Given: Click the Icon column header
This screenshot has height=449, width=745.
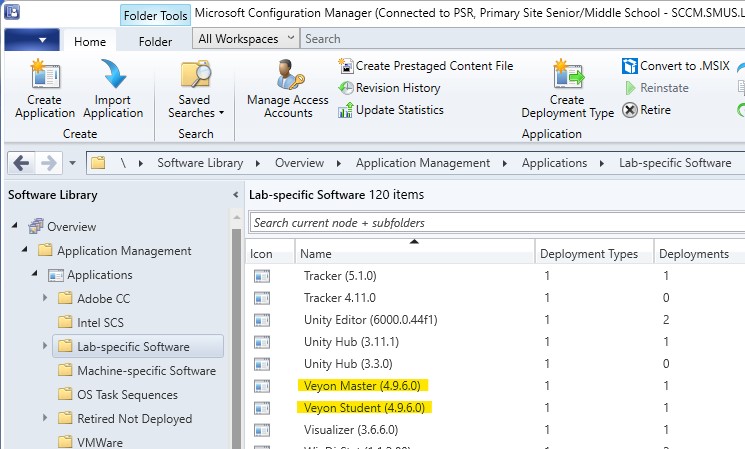Looking at the screenshot, I should pos(270,254).
